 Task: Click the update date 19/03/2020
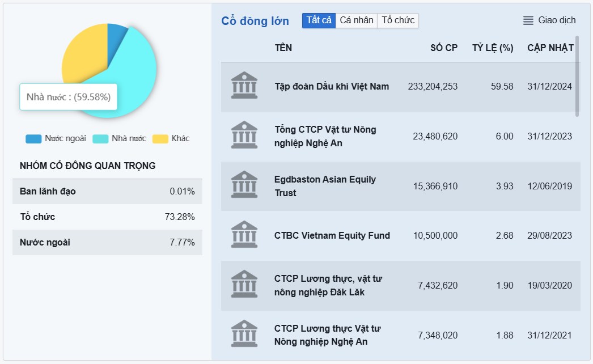tap(549, 285)
